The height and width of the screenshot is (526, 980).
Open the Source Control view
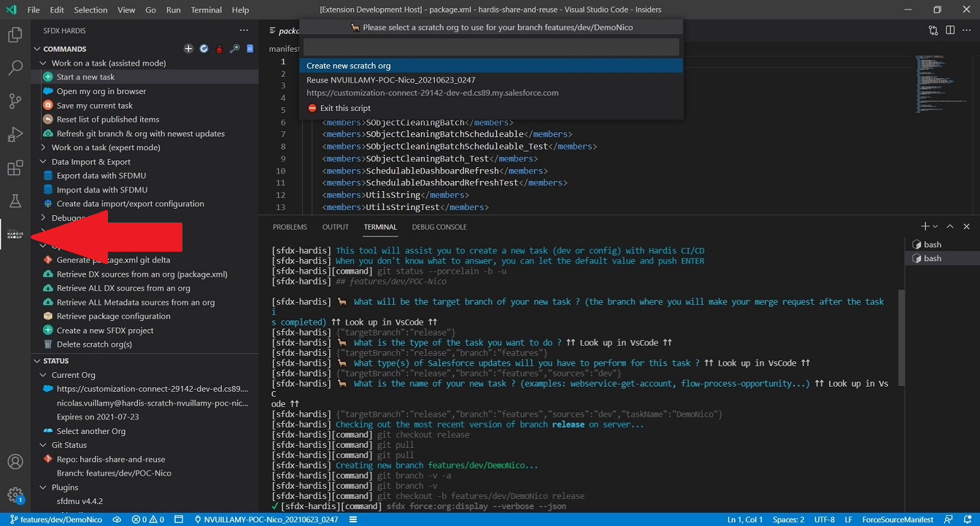click(x=15, y=101)
